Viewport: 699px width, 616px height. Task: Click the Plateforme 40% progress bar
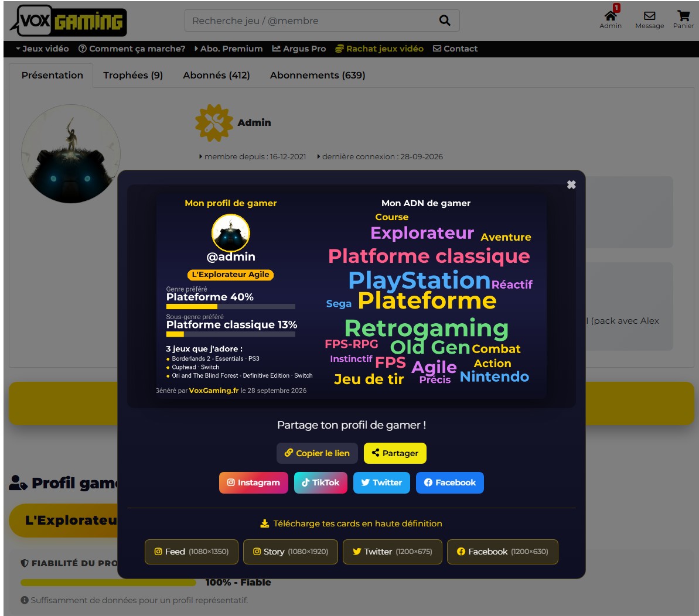(230, 306)
